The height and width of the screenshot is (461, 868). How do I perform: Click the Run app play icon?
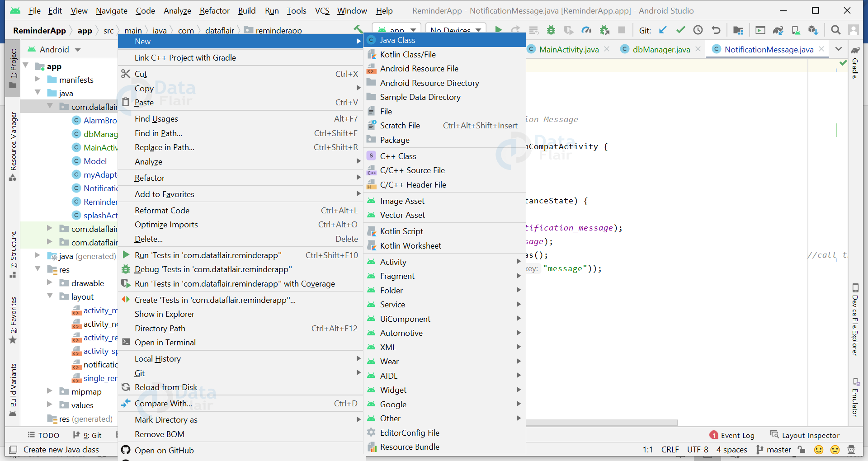point(498,30)
